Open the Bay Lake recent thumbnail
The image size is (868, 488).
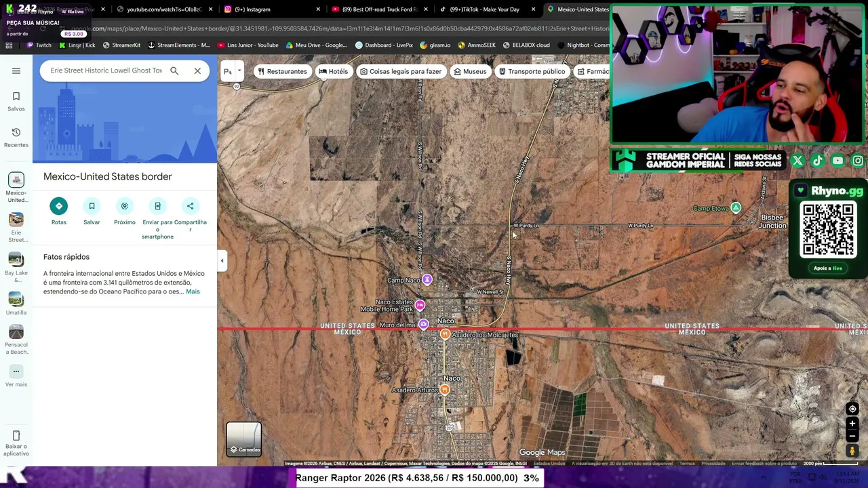click(16, 260)
